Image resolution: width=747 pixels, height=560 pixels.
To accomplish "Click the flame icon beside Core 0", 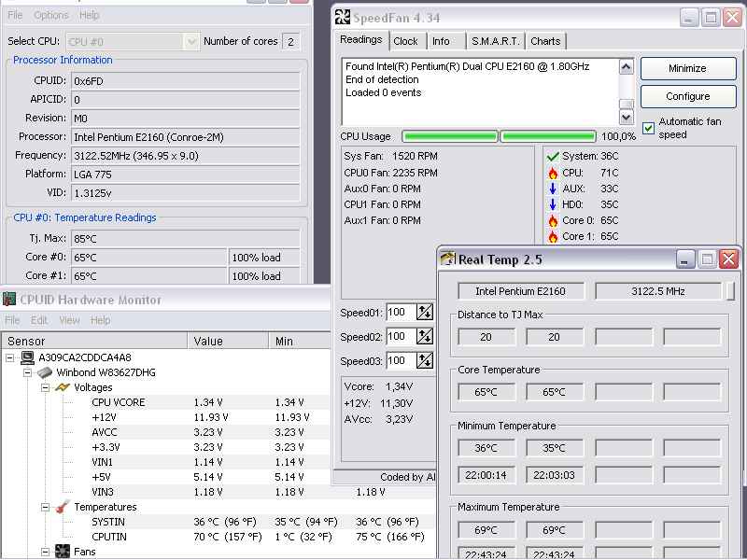I will coord(553,220).
